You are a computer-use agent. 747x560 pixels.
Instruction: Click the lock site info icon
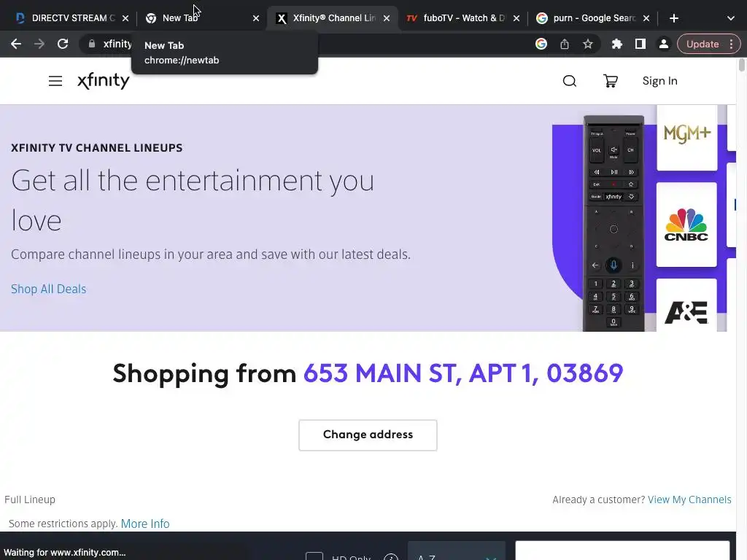pos(91,44)
